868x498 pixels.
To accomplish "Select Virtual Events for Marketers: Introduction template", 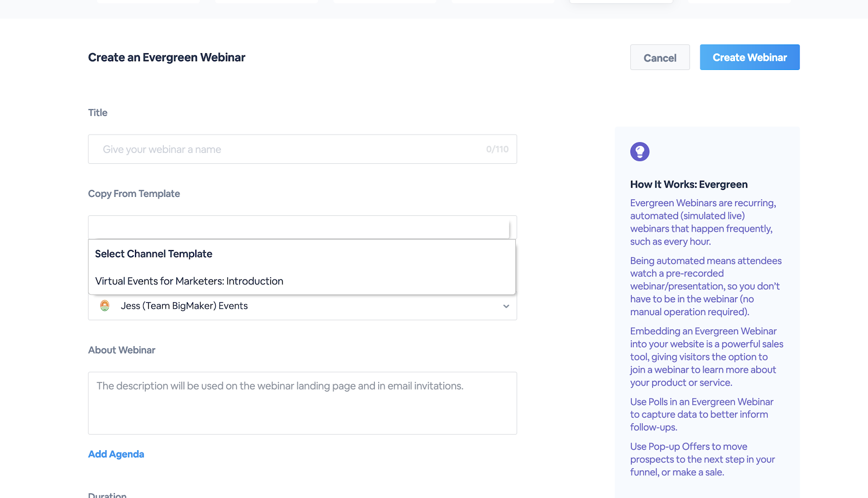I will 189,281.
